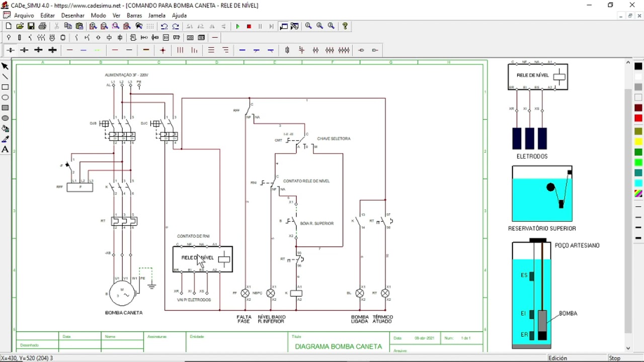This screenshot has width=644, height=362.
Task: Pick the cyan color swatch
Action: tap(638, 183)
